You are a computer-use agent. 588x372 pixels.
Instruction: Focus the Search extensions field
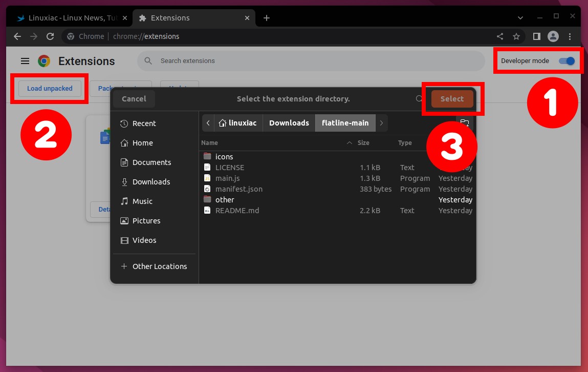pyautogui.click(x=311, y=61)
